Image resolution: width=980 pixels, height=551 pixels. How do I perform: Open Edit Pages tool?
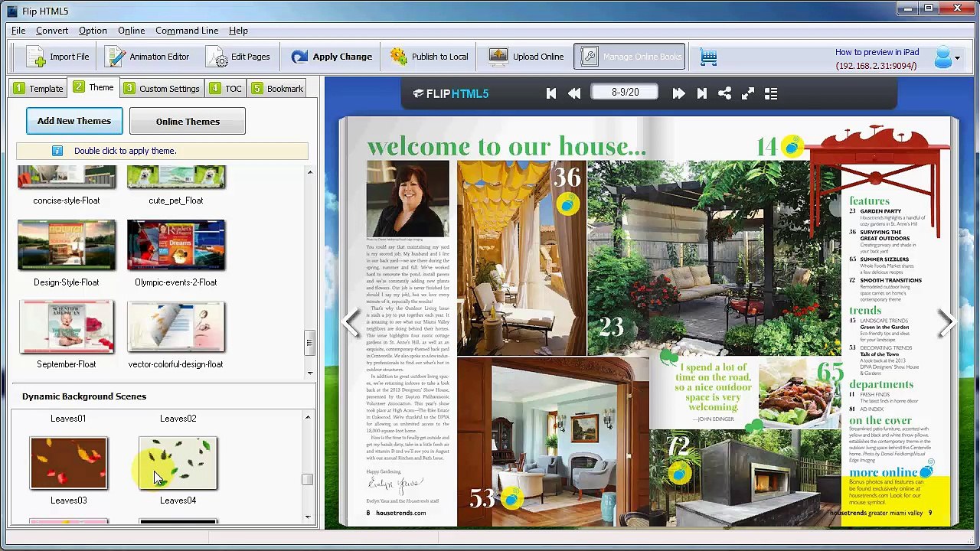[239, 57]
